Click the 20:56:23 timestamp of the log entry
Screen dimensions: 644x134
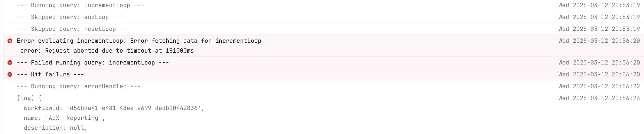tap(599, 98)
